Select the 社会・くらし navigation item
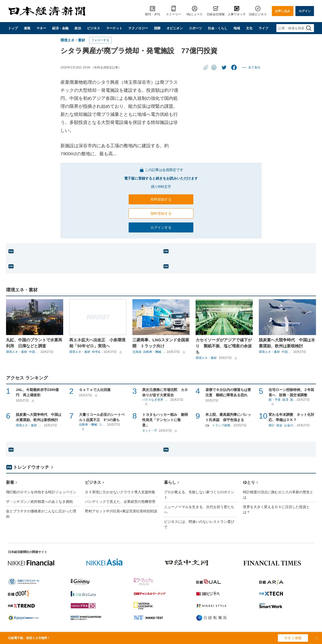 pos(217,28)
